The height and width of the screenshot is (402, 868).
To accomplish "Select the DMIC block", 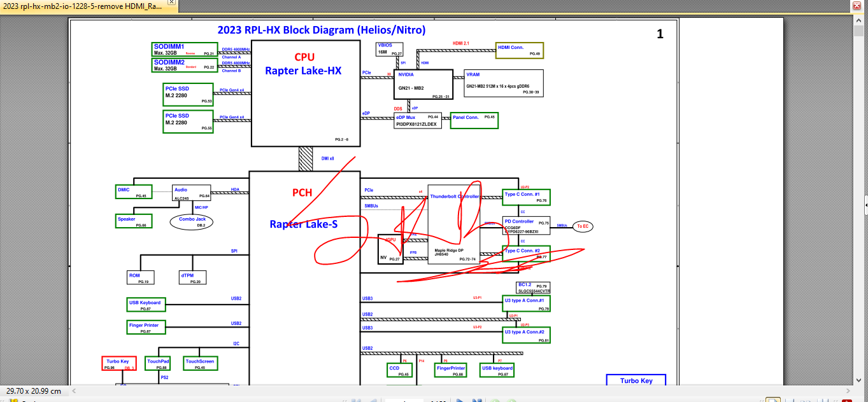I will (133, 192).
